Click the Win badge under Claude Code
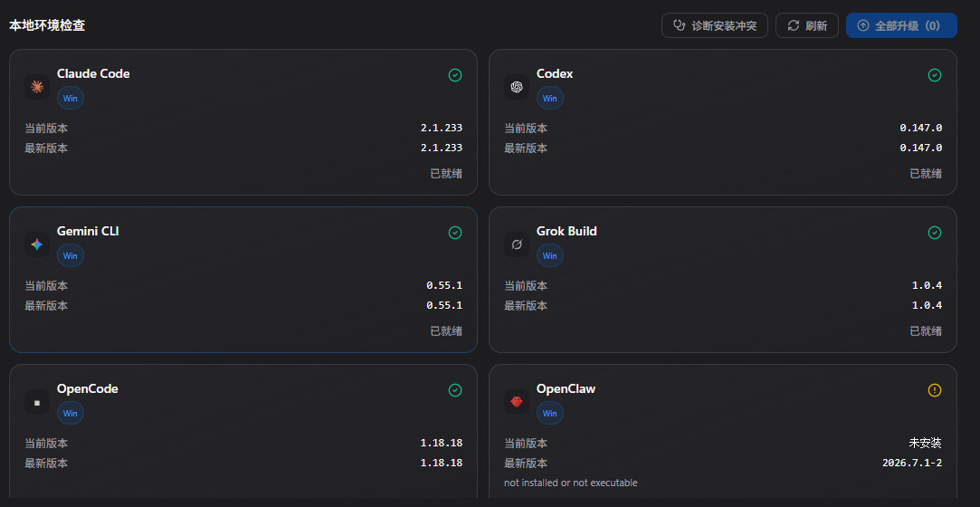The image size is (980, 507). pos(70,98)
